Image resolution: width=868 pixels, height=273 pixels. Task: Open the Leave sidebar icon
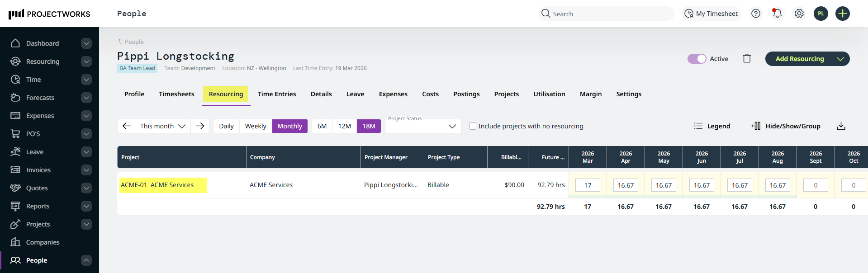tap(15, 152)
